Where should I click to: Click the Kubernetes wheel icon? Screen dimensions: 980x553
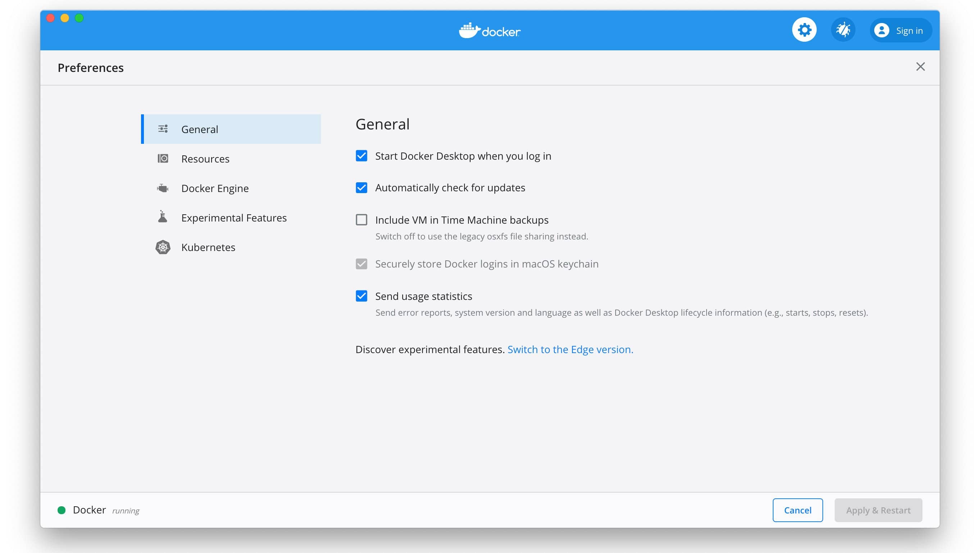[163, 247]
